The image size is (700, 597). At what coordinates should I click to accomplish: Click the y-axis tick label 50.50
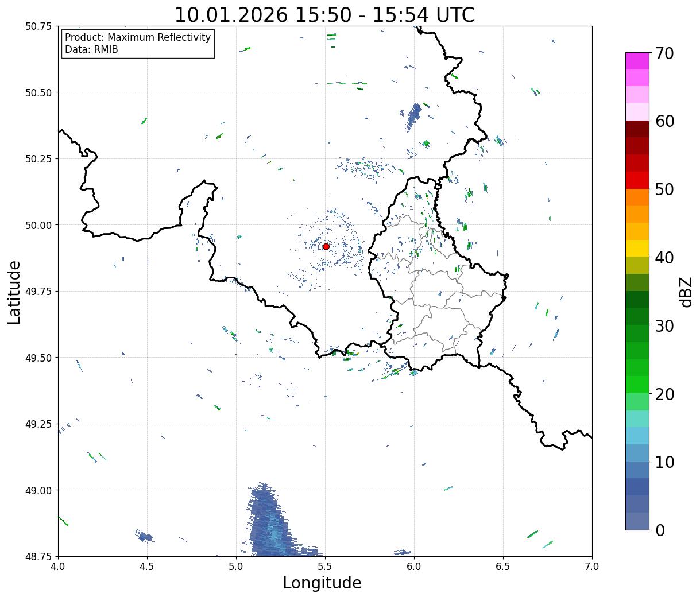pos(39,92)
